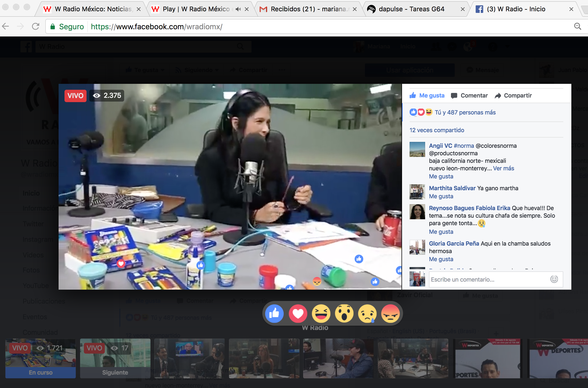The height and width of the screenshot is (388, 588).
Task: Expand Angii VC comment with Ver más
Action: pyautogui.click(x=503, y=168)
